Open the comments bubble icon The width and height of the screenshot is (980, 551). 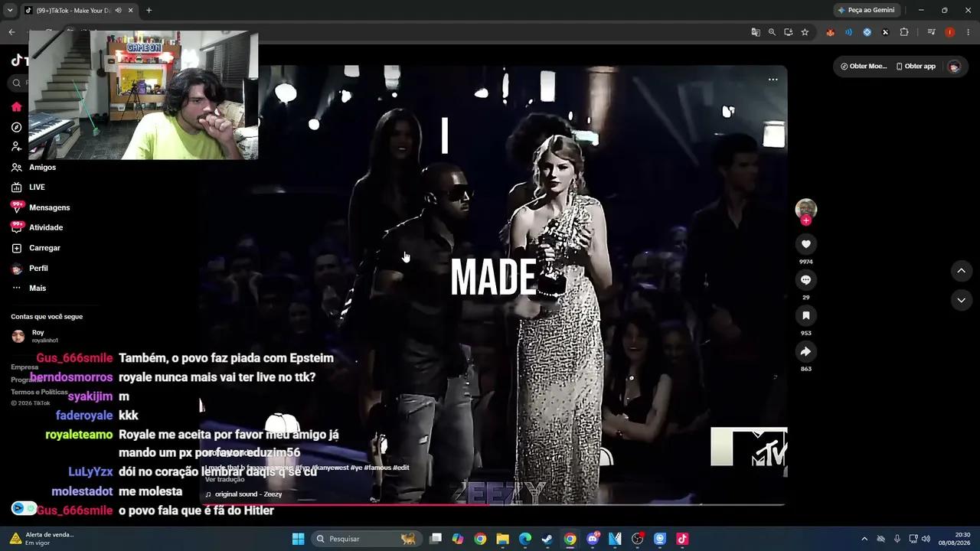pos(805,280)
